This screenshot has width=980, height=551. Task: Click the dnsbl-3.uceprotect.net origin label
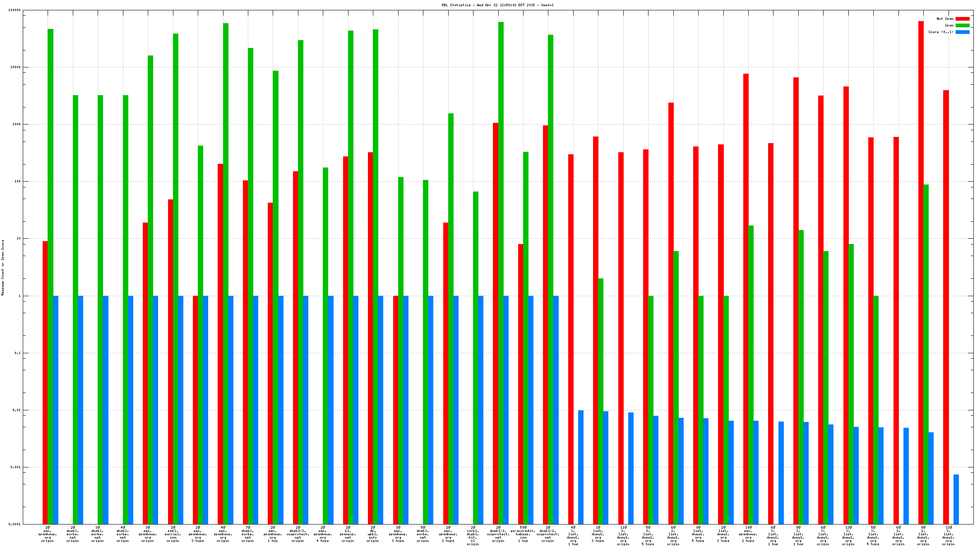(298, 534)
